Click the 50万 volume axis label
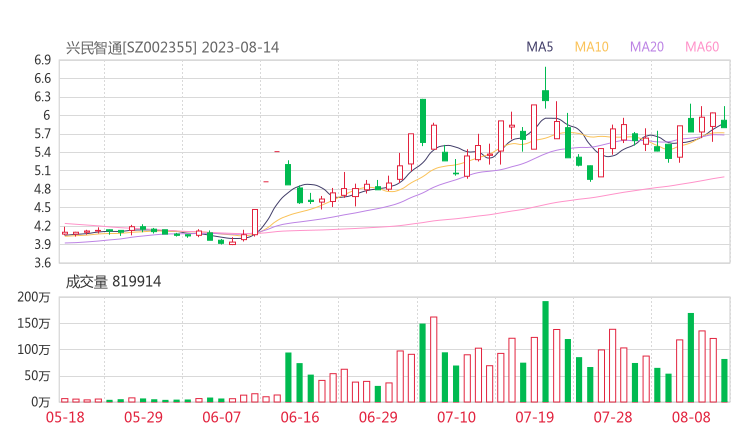This screenshot has width=740, height=440. (37, 376)
